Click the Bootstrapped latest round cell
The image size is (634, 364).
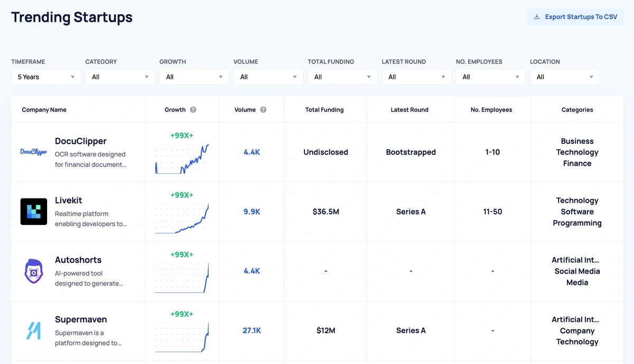[411, 152]
